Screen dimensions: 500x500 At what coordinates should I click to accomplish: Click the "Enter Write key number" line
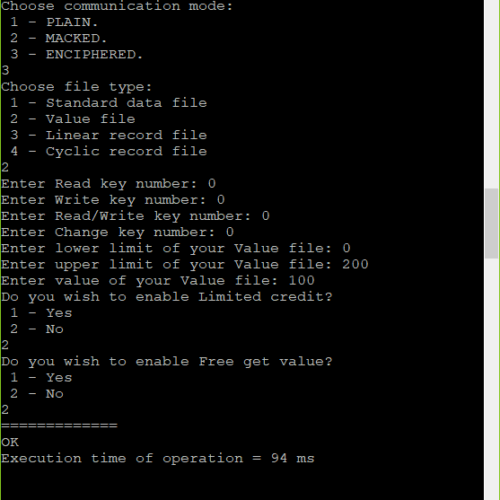click(113, 200)
